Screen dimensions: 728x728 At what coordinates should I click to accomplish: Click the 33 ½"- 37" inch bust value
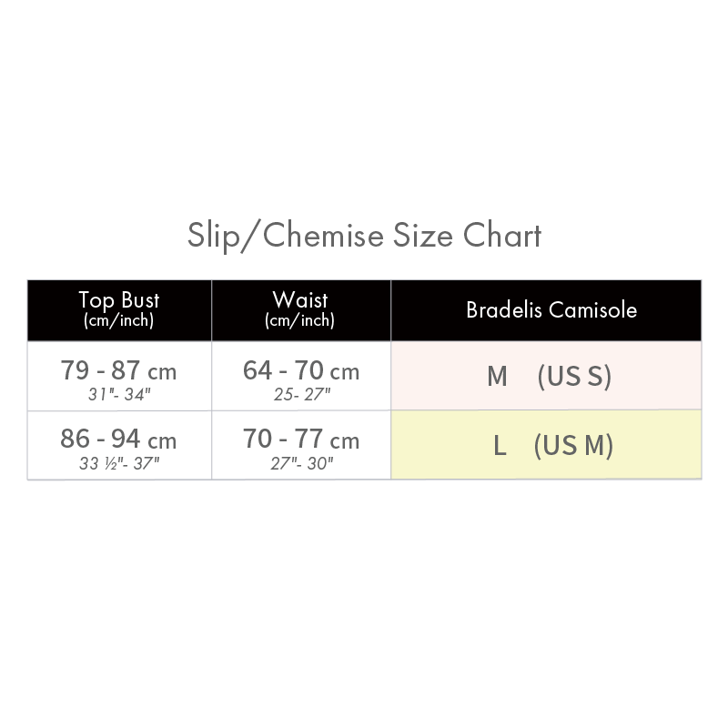pos(118,462)
